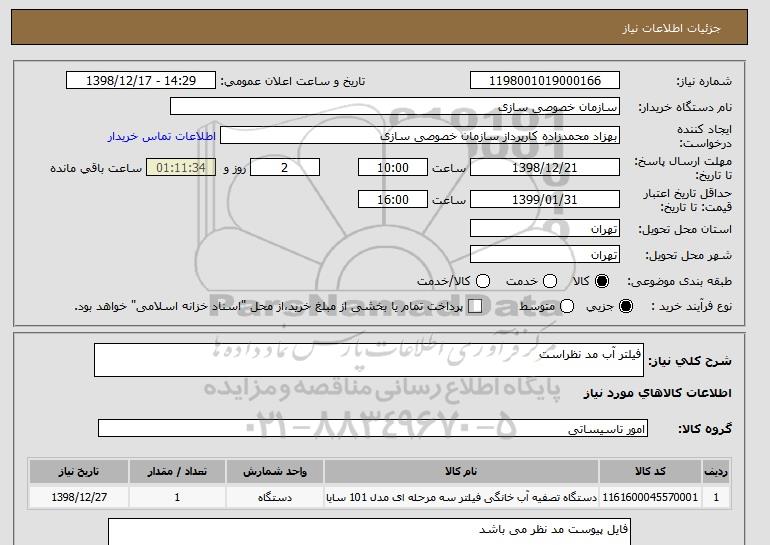Select the کالا radio button
The width and height of the screenshot is (770, 545).
(602, 281)
